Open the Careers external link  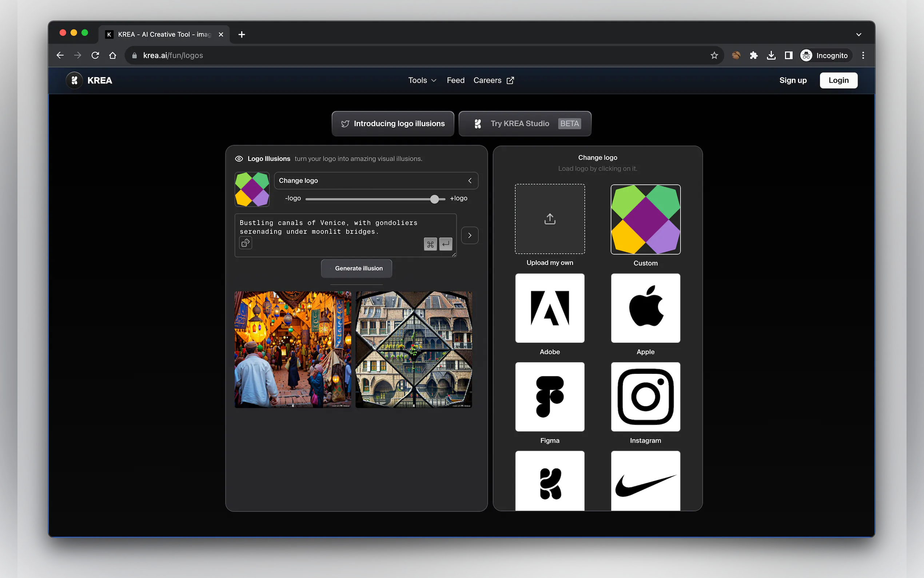494,80
